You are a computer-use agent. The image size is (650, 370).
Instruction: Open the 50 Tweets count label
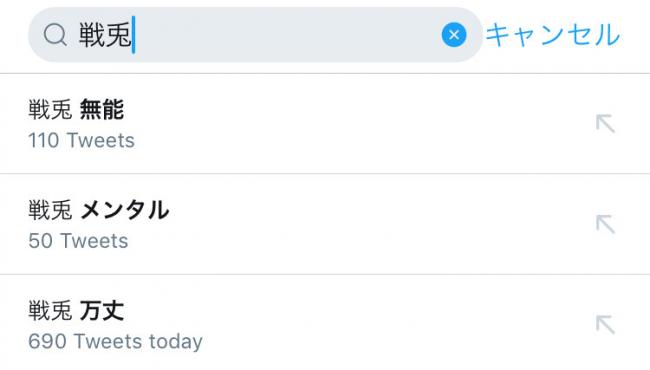[x=78, y=241]
